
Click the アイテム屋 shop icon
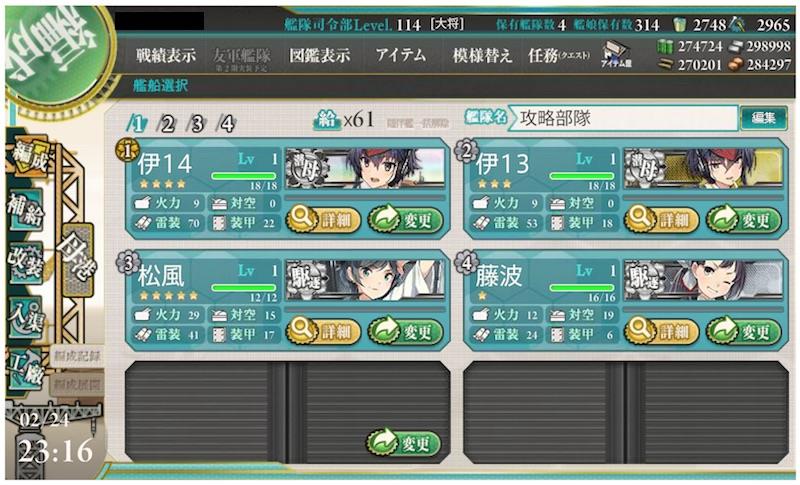coord(616,55)
